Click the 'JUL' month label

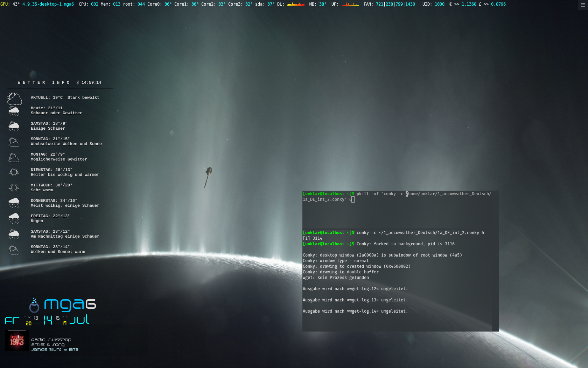[79, 320]
